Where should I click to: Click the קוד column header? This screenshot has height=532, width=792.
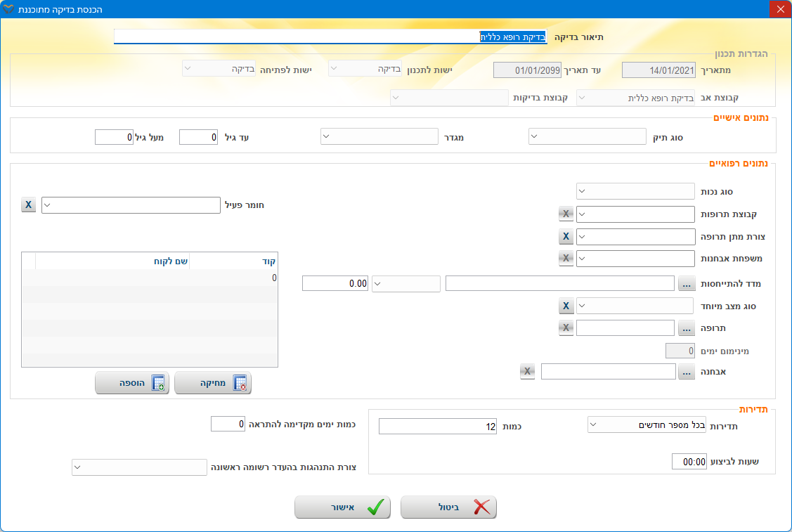(x=233, y=261)
